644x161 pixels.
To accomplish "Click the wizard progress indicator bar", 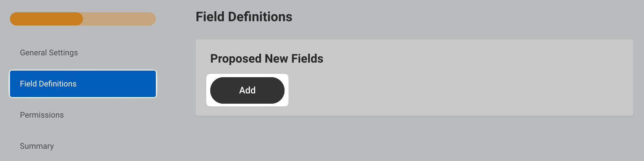I will tap(83, 19).
